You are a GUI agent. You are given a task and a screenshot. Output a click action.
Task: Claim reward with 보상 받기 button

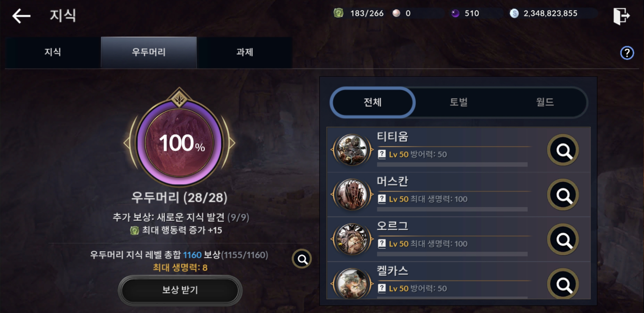[x=180, y=290]
